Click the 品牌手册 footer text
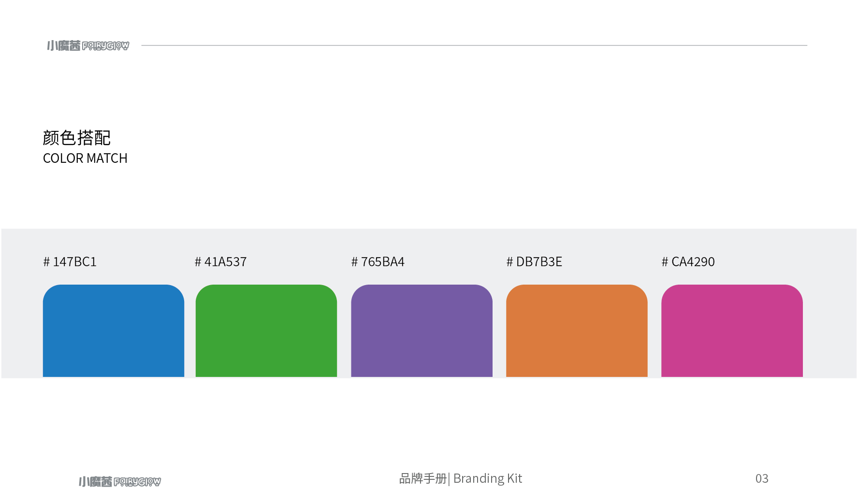Viewport: 858px width, 504px height. pyautogui.click(x=423, y=478)
